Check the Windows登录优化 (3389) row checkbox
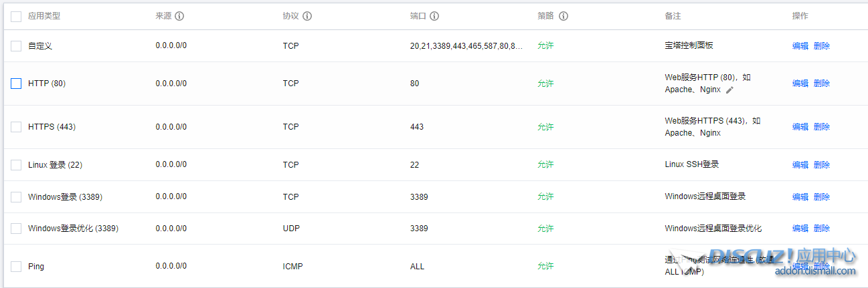 [16, 229]
